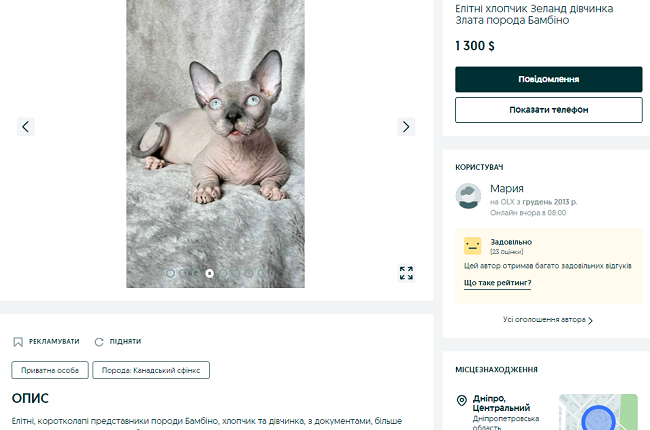The width and height of the screenshot is (650, 430).
Task: Open the photo in fullscreen view
Action: (x=406, y=273)
